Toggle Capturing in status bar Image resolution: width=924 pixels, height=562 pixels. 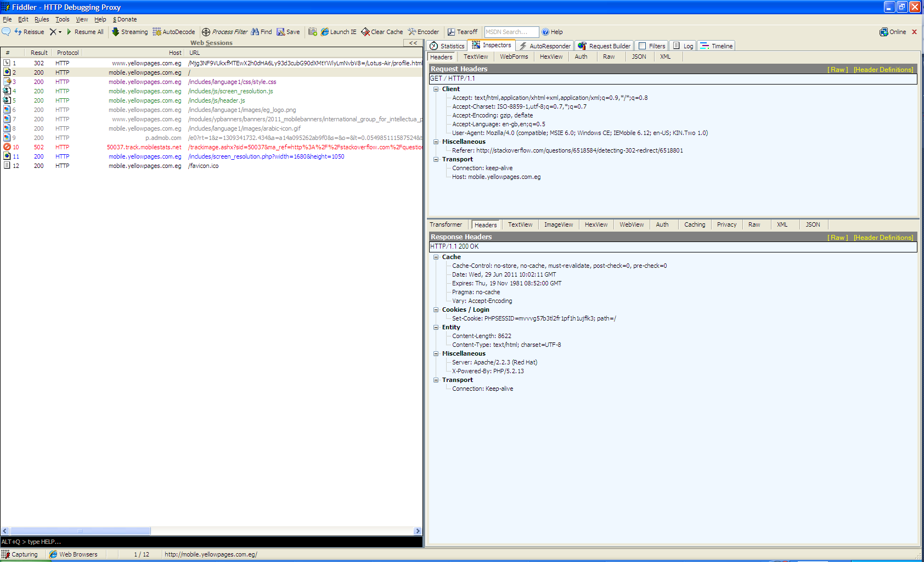[20, 554]
